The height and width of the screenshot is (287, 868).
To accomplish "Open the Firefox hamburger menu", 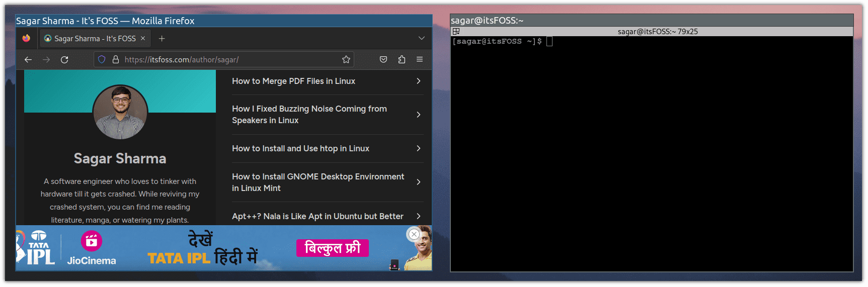I will click(x=420, y=59).
